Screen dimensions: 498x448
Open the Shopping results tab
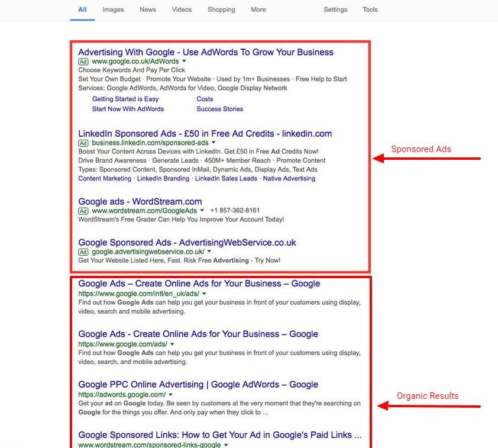point(221,9)
